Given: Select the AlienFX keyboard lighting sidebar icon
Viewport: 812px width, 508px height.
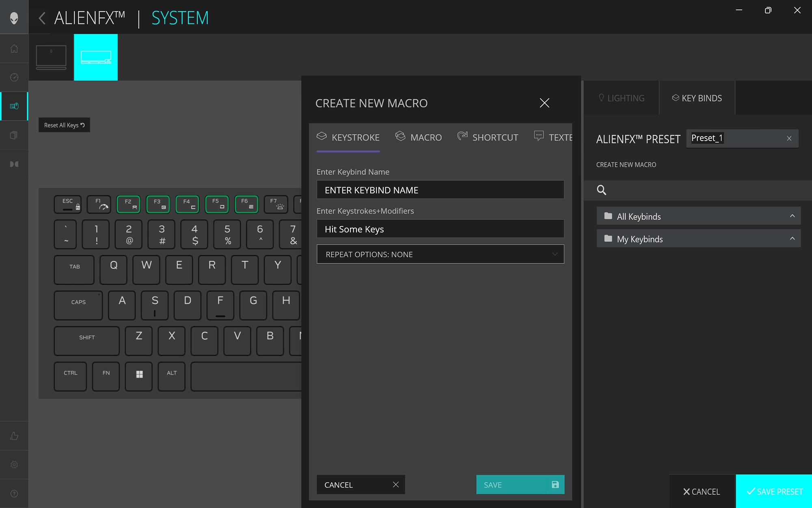Looking at the screenshot, I should (14, 106).
